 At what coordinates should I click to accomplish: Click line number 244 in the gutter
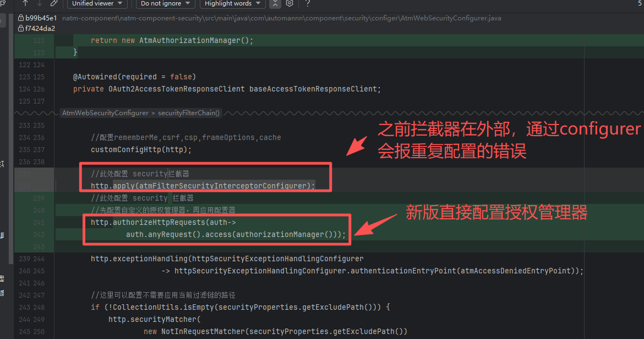(x=39, y=259)
